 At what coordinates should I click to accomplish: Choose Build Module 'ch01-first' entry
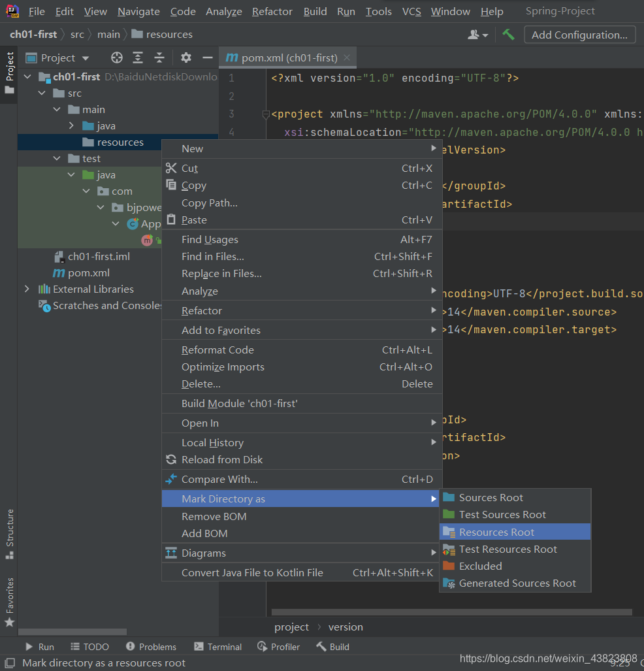pyautogui.click(x=239, y=403)
